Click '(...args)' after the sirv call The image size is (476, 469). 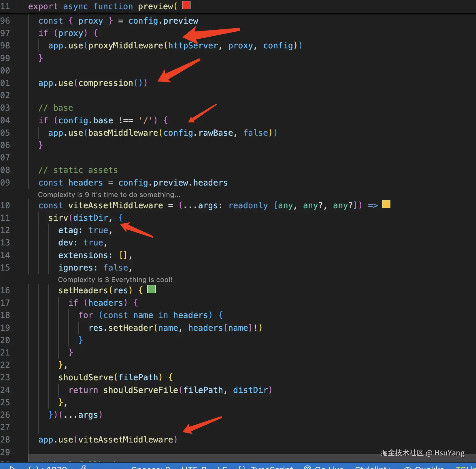tap(81, 415)
